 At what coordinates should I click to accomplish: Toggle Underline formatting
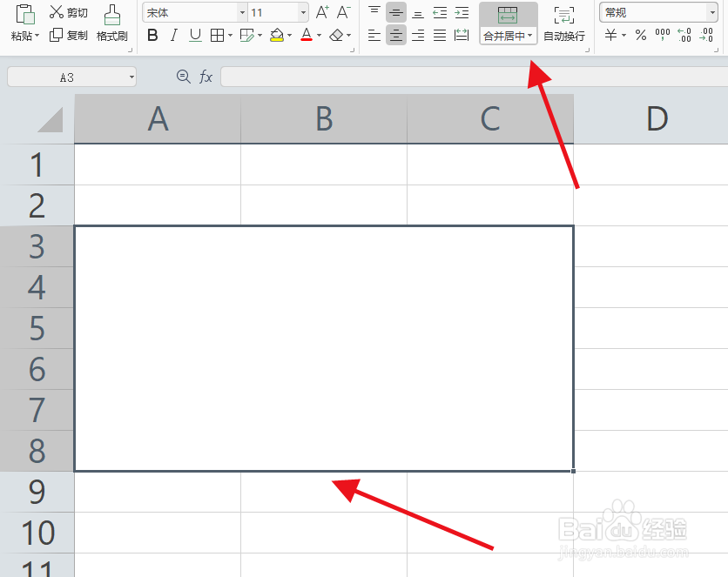pos(195,36)
